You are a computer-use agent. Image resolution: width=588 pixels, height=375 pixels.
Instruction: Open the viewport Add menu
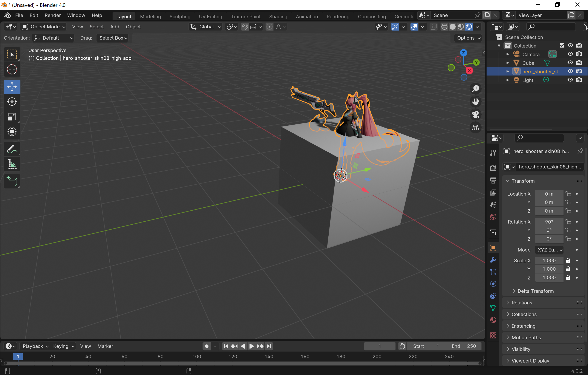tap(115, 27)
